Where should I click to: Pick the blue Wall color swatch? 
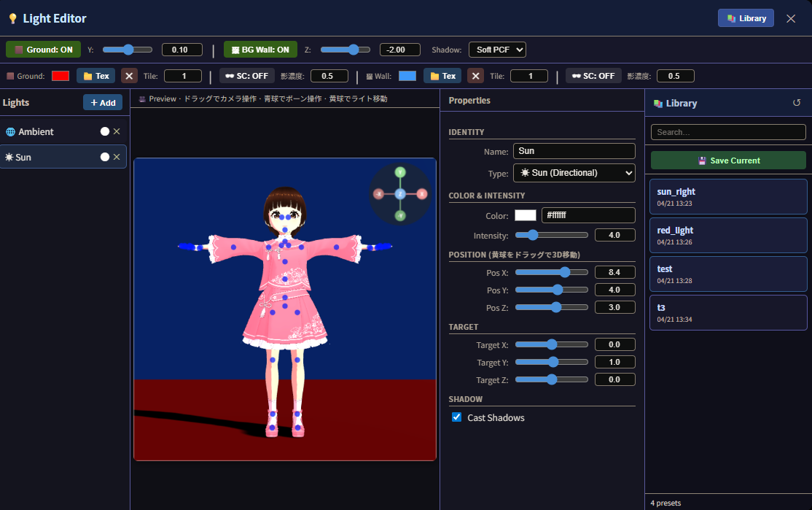click(x=407, y=76)
